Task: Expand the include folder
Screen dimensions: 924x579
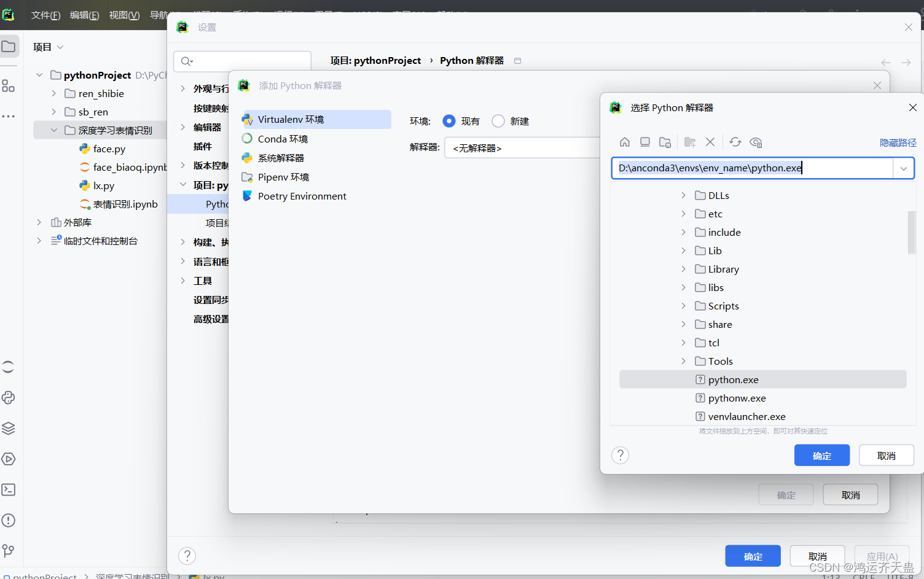Action: [x=683, y=232]
